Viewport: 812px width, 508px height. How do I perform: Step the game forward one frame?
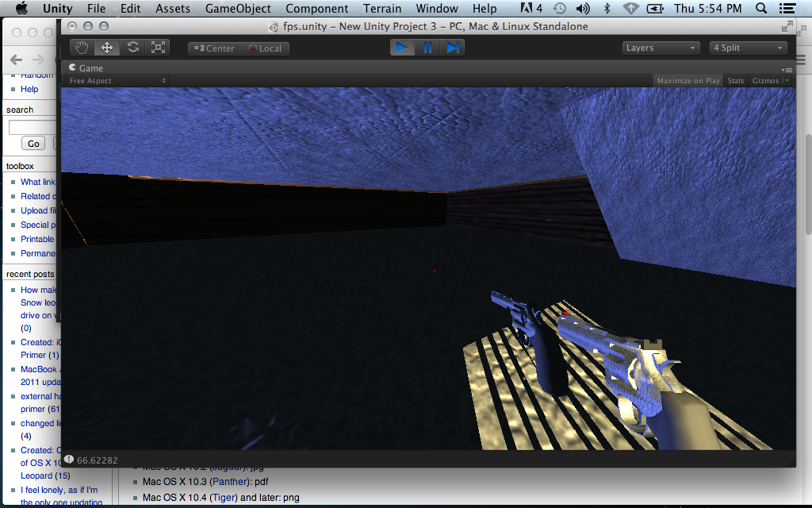[453, 48]
